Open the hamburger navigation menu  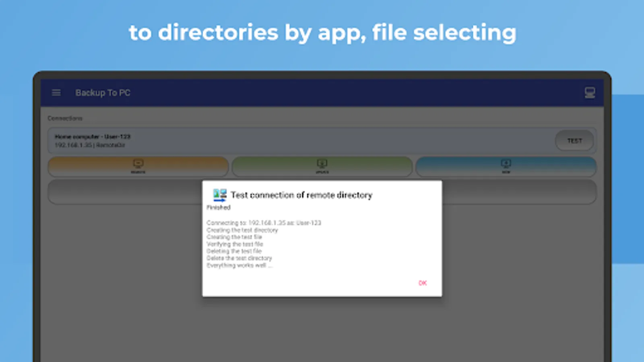pyautogui.click(x=56, y=93)
